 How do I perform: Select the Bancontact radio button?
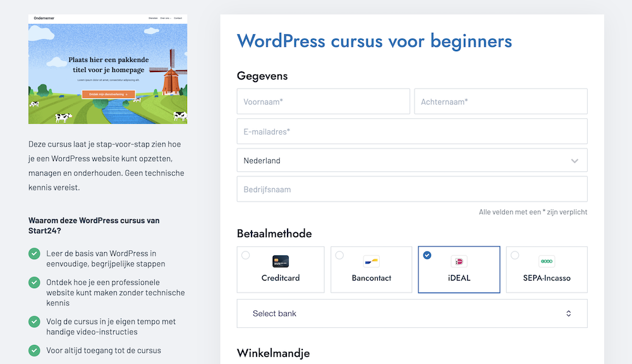click(x=339, y=255)
